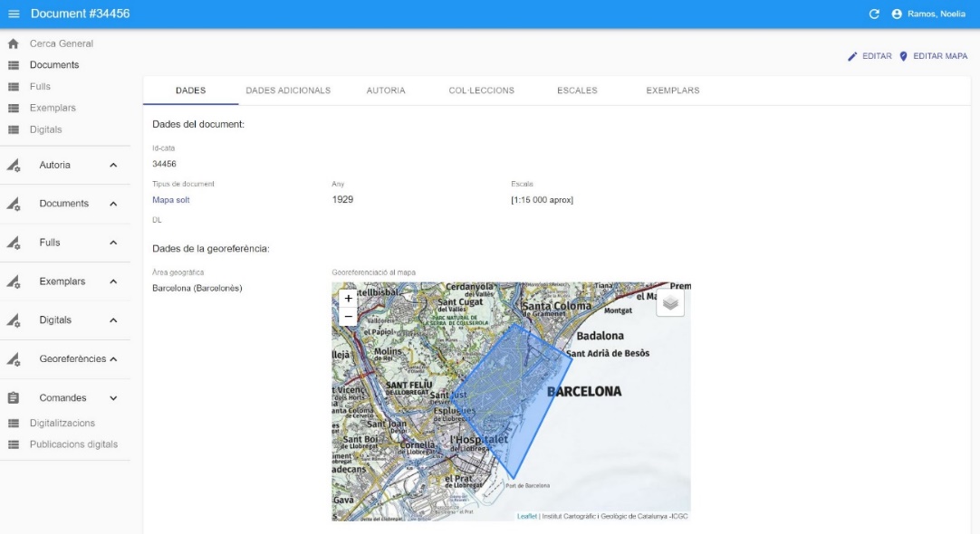This screenshot has height=534, width=980.
Task: Go to Cerca General
Action: 62,43
